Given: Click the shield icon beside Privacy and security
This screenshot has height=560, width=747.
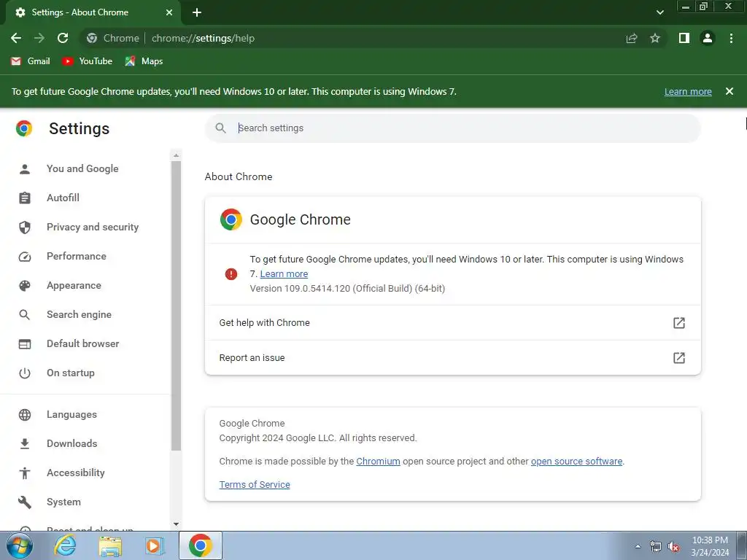Looking at the screenshot, I should [25, 227].
